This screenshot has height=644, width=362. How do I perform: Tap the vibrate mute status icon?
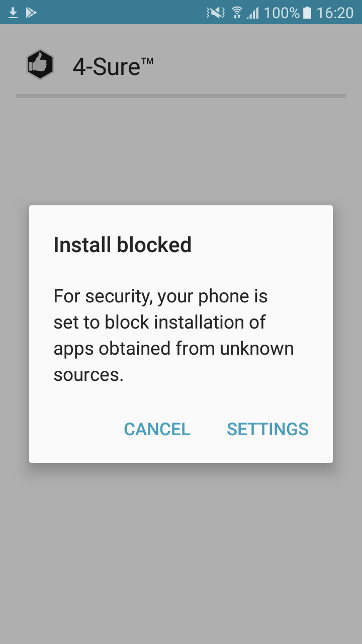(x=215, y=13)
